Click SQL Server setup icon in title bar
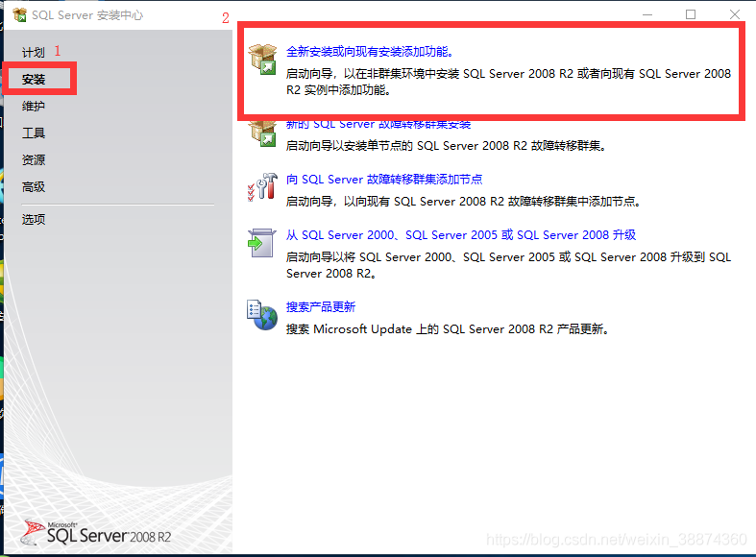The height and width of the screenshot is (557, 756). pos(20,15)
